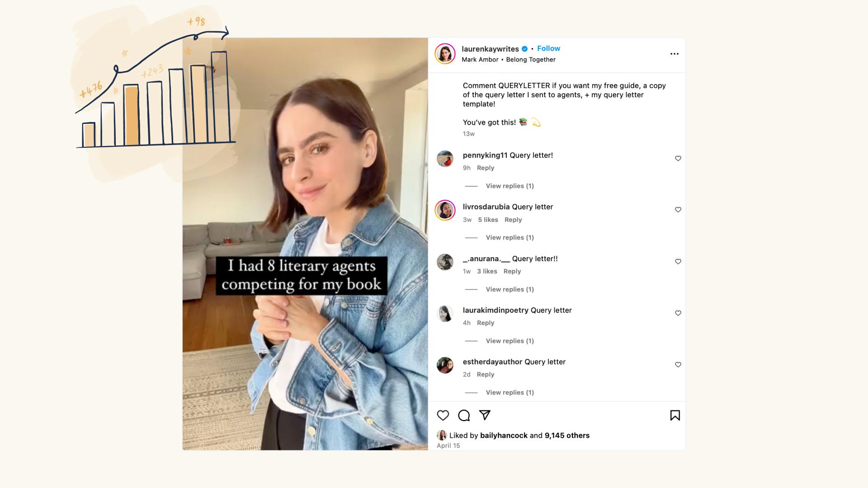Toggle like on estherdayauthor comment
The height and width of the screenshot is (488, 868).
(x=677, y=365)
